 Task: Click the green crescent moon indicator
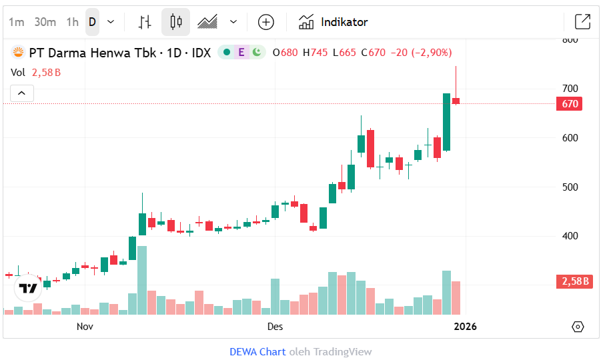(256, 53)
